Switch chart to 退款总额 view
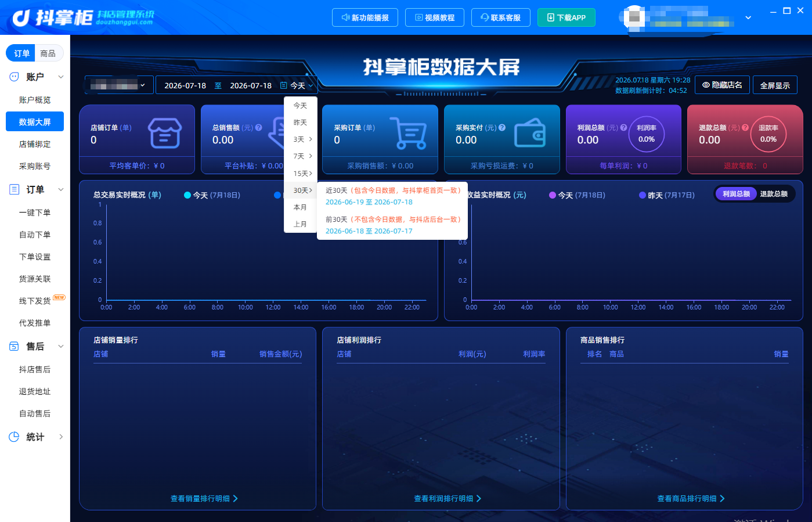The height and width of the screenshot is (522, 812). (774, 194)
